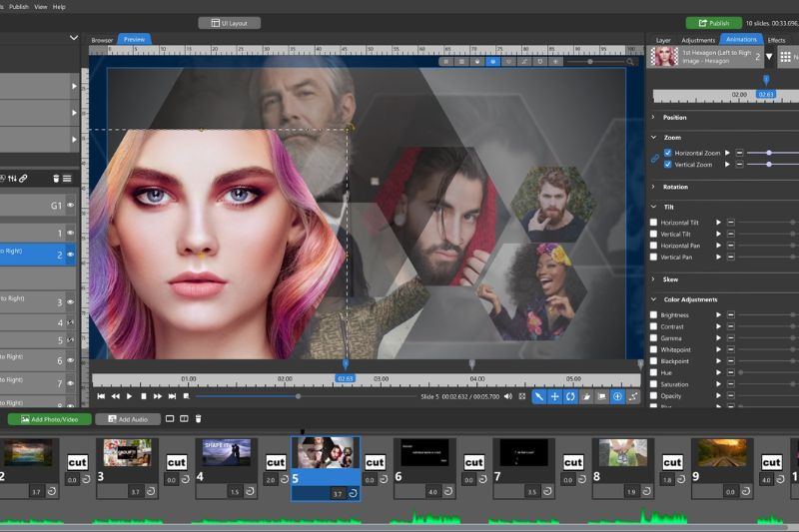Jump to the start of the slide playback
799x532 pixels.
click(101, 396)
